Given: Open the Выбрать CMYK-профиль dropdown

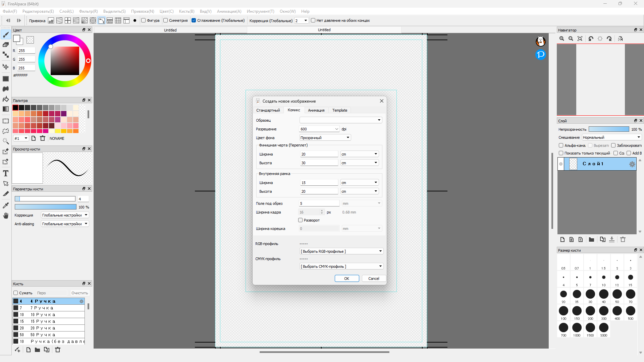Looking at the screenshot, I should click(x=341, y=266).
